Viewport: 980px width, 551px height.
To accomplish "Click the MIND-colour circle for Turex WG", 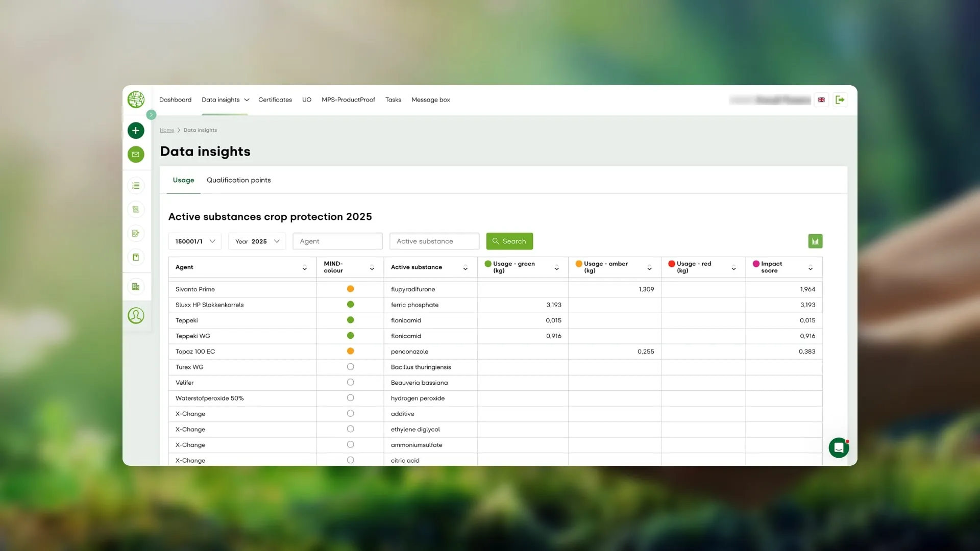I will pyautogui.click(x=350, y=367).
